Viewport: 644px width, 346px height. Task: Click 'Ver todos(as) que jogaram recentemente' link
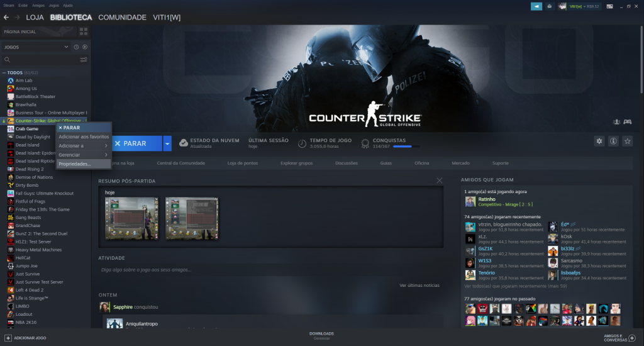coord(516,286)
